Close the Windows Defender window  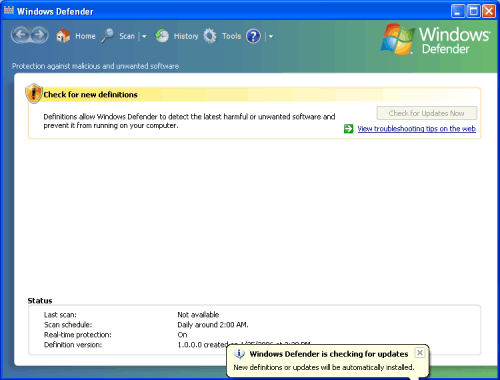pos(489,11)
